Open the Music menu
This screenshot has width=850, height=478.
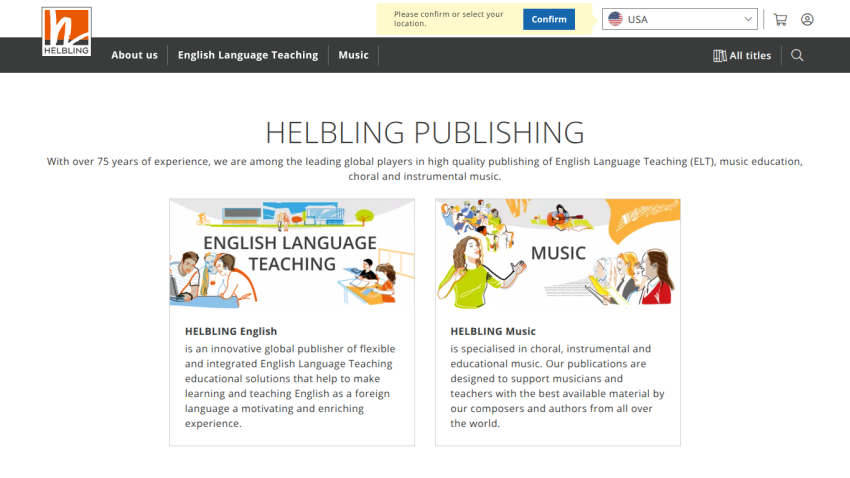click(x=353, y=55)
